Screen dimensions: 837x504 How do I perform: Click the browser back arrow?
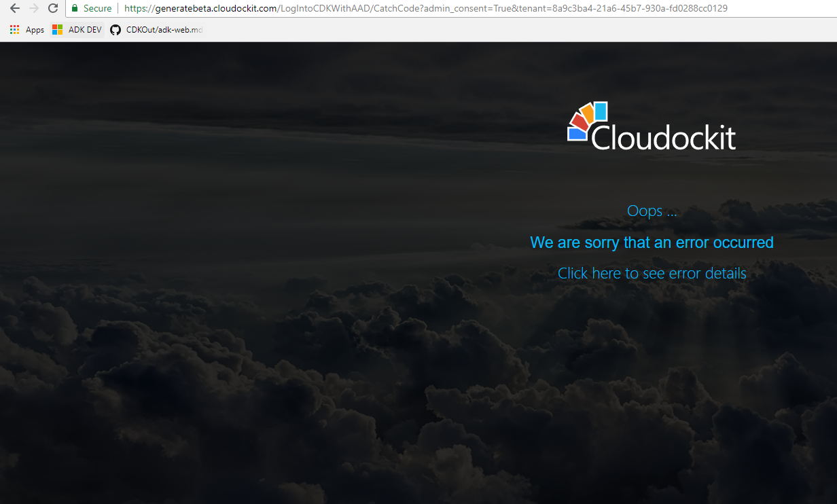[x=15, y=9]
